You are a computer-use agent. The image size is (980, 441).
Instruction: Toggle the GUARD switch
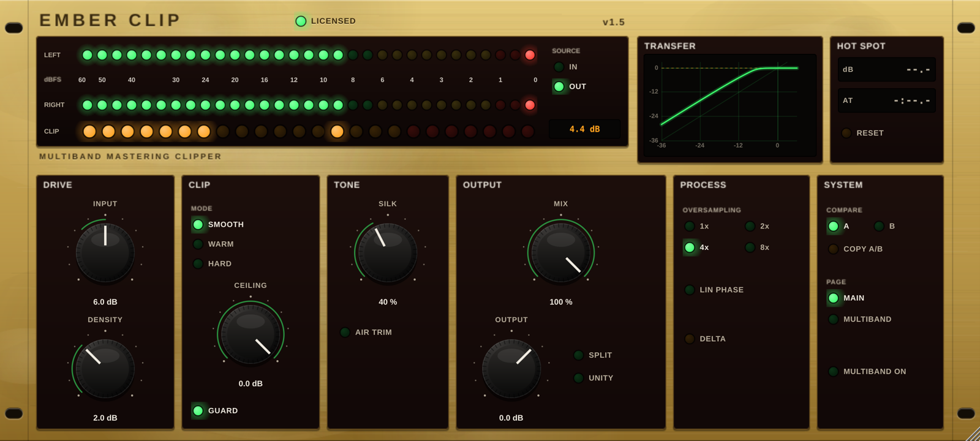click(216, 411)
